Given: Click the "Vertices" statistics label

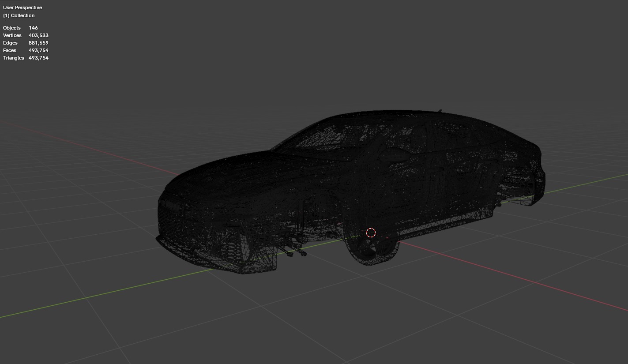Looking at the screenshot, I should [x=12, y=35].
